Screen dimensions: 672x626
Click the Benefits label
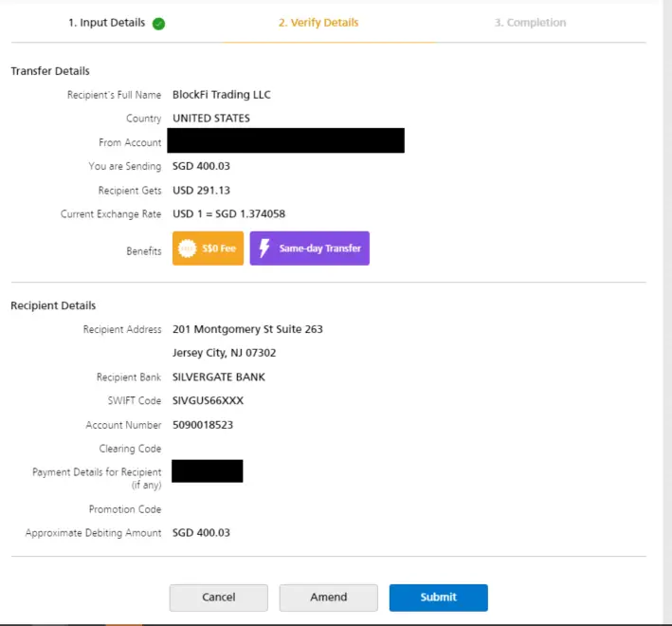[x=144, y=251]
